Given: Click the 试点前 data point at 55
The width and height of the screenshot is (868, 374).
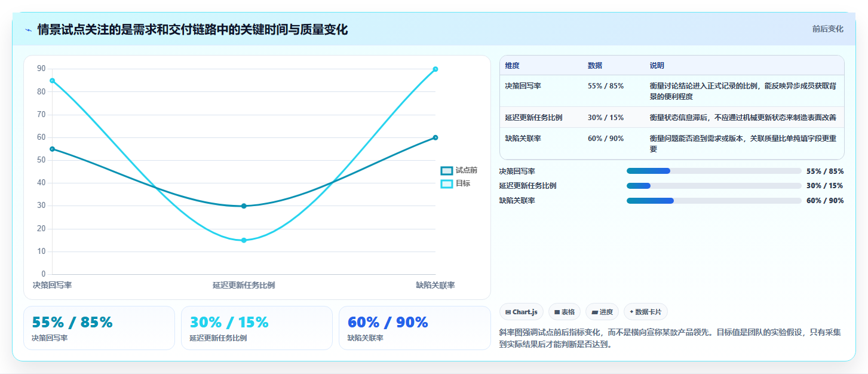Looking at the screenshot, I should coord(52,149).
